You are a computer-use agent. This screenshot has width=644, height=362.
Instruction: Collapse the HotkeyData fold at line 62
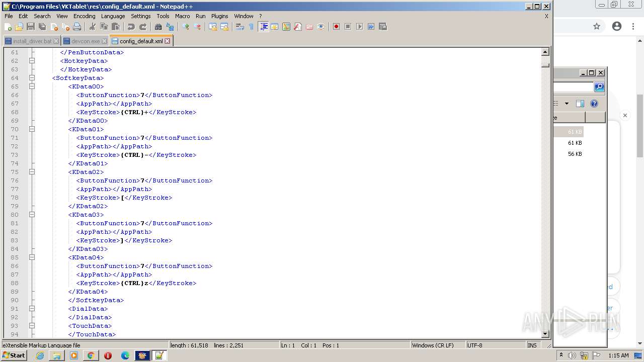32,61
